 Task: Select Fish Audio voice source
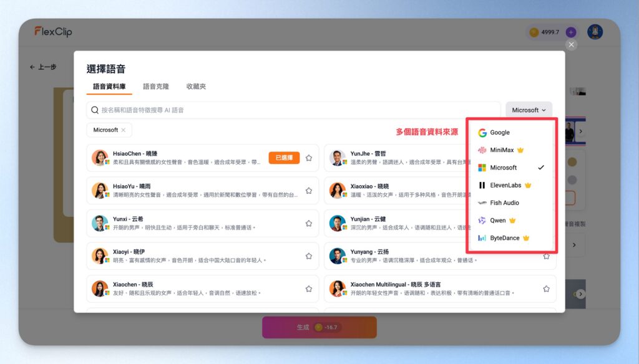[512, 203]
